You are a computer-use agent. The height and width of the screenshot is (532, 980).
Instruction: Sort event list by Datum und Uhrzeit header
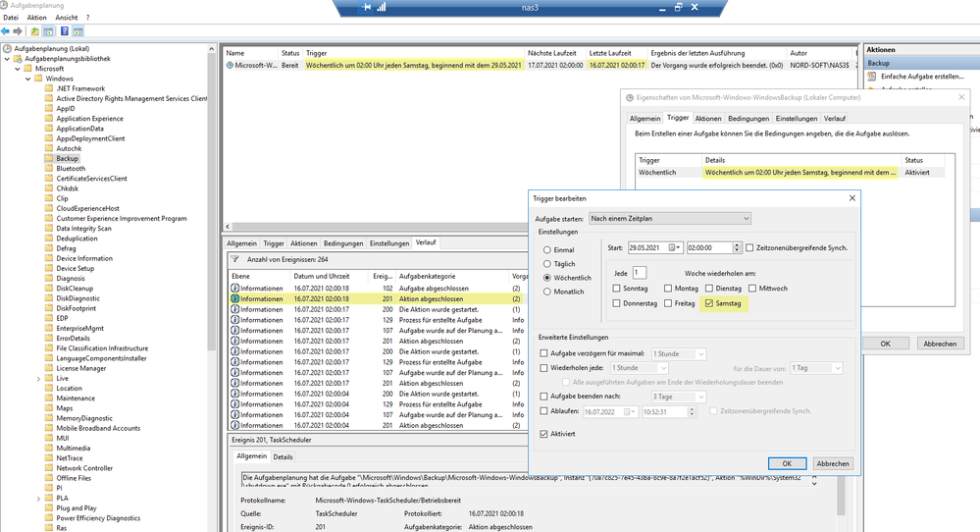321,276
